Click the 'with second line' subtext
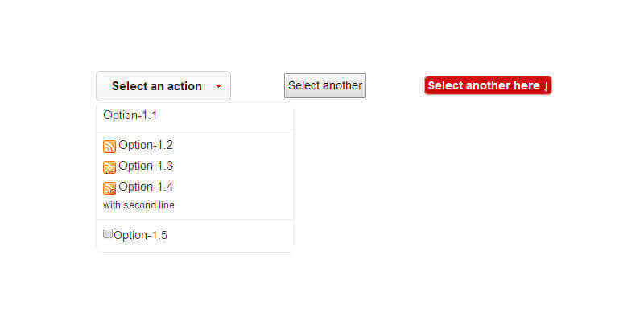The image size is (644, 322). coord(138,205)
